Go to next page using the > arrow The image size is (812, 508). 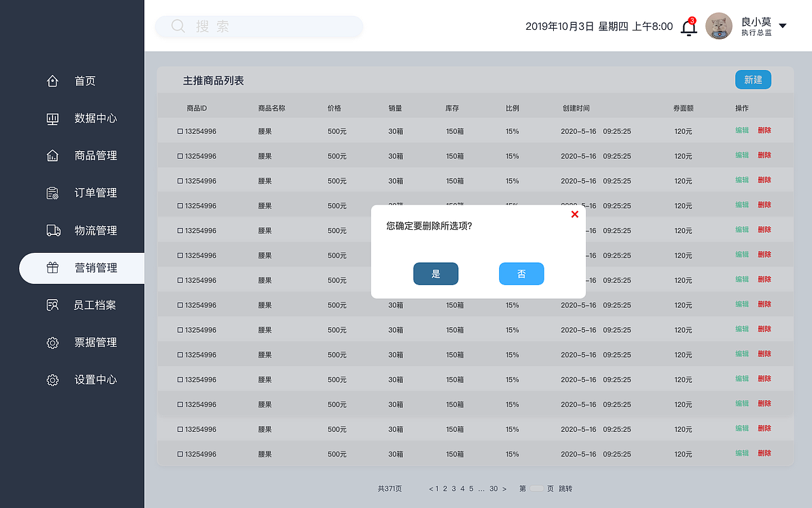click(x=504, y=488)
